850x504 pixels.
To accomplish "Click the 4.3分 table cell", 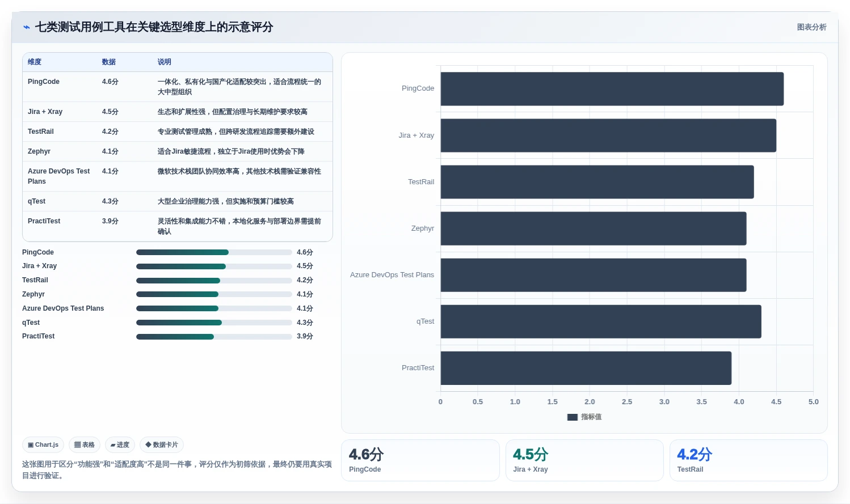I will (x=110, y=201).
